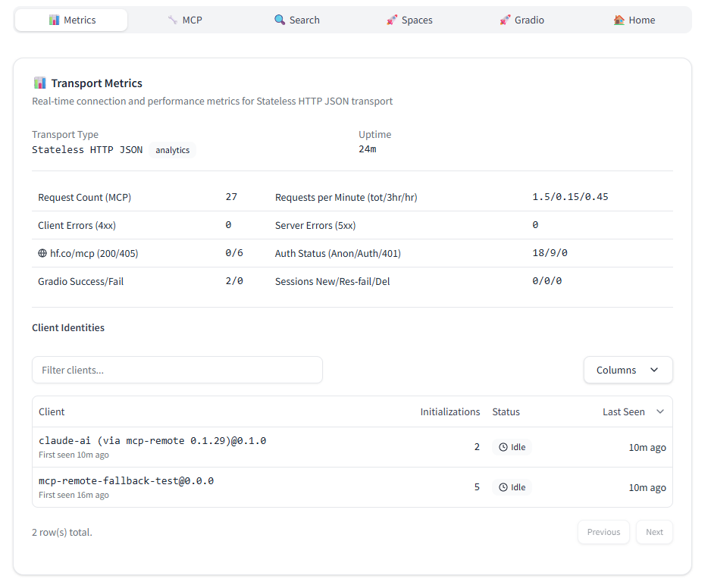The width and height of the screenshot is (711, 588).
Task: Click the bone icon on MCP tab
Action: tap(173, 20)
